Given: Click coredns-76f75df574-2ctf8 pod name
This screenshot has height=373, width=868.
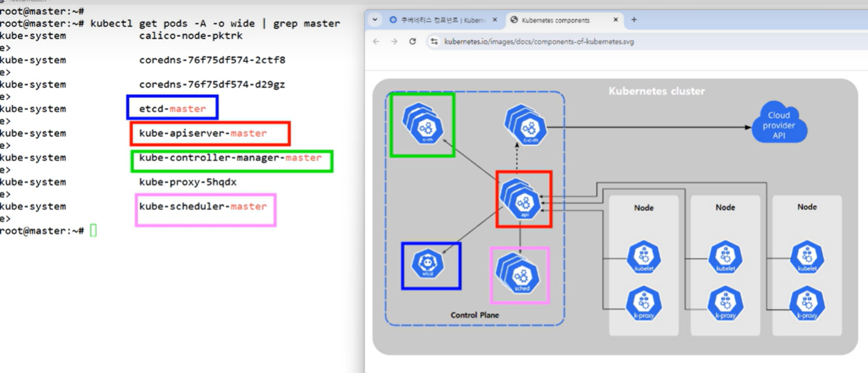Looking at the screenshot, I should [x=212, y=60].
